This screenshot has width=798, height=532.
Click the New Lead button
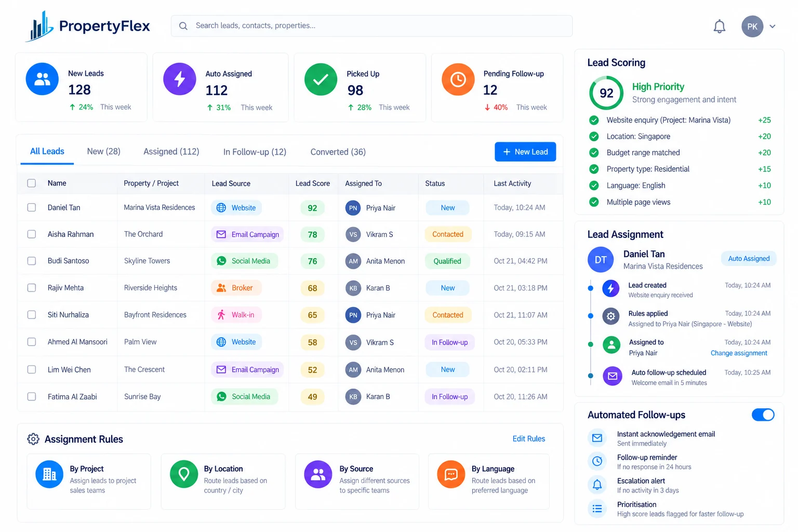[x=525, y=152]
